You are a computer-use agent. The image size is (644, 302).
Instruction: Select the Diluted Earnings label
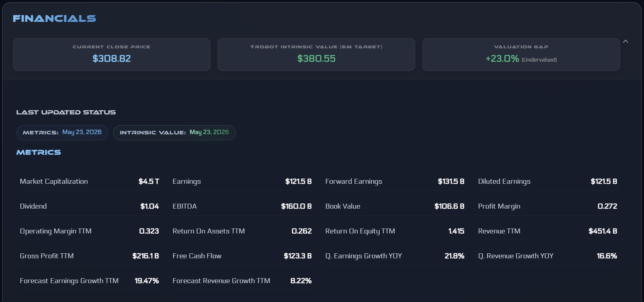[504, 181]
